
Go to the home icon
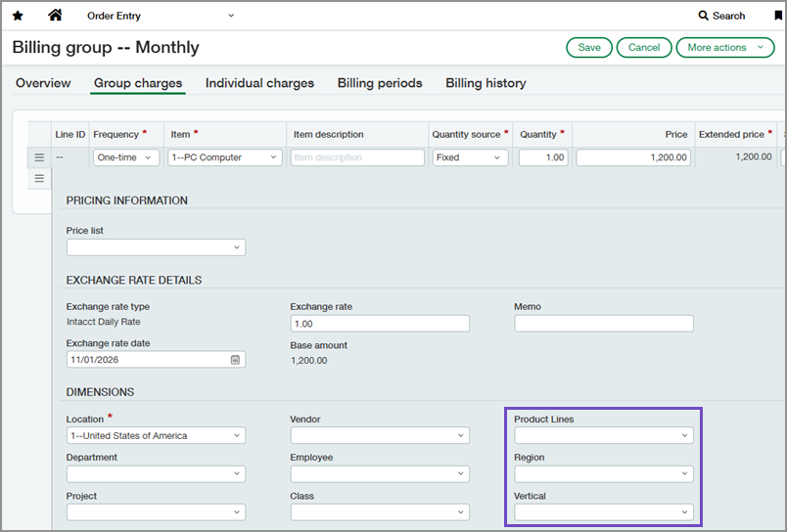pos(55,15)
